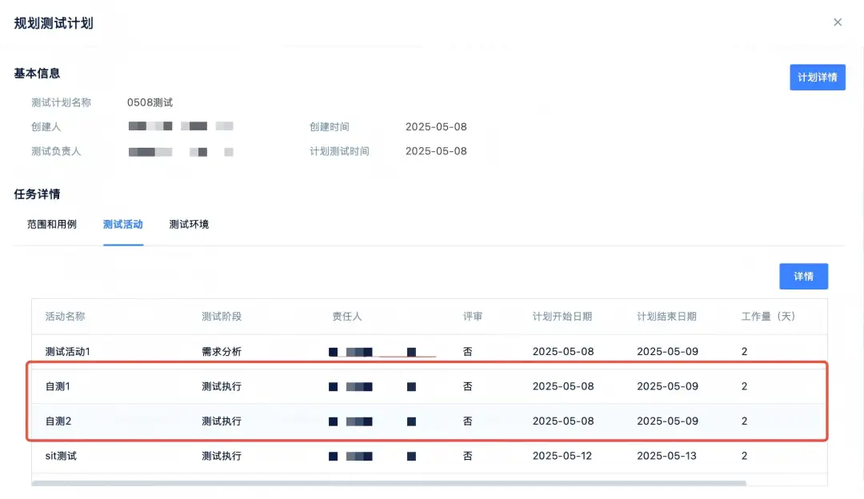Switch to the 范围和用例 tab
Image resolution: width=864 pixels, height=499 pixels.
[x=52, y=224]
